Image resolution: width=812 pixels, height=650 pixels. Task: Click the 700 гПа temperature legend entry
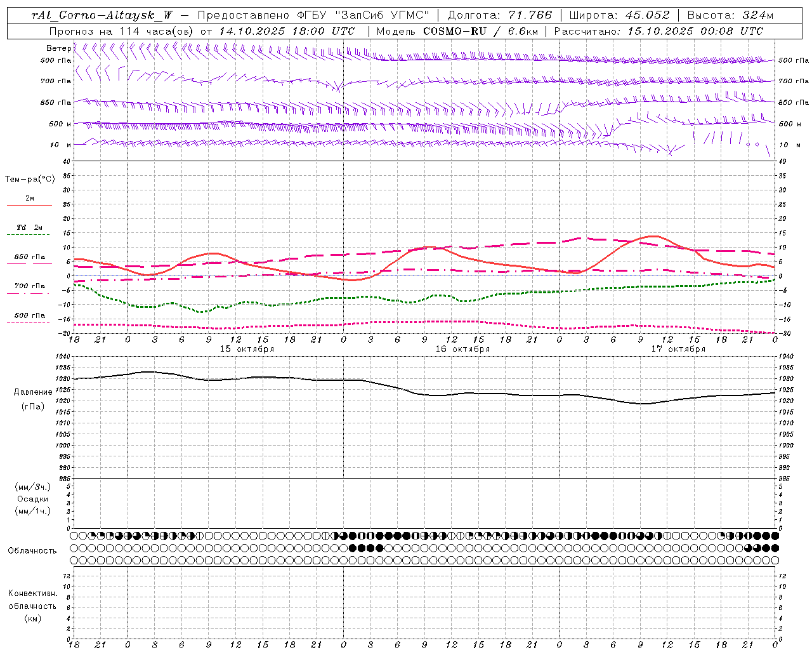click(29, 286)
